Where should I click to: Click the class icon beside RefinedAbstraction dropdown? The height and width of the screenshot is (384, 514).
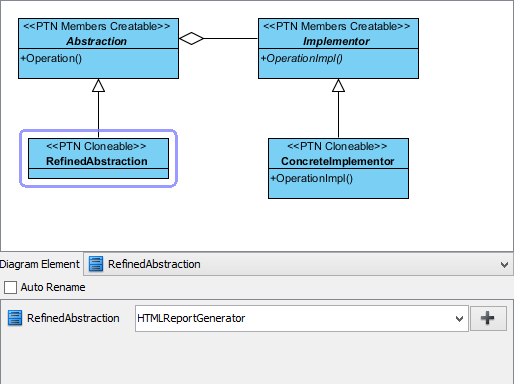click(96, 264)
